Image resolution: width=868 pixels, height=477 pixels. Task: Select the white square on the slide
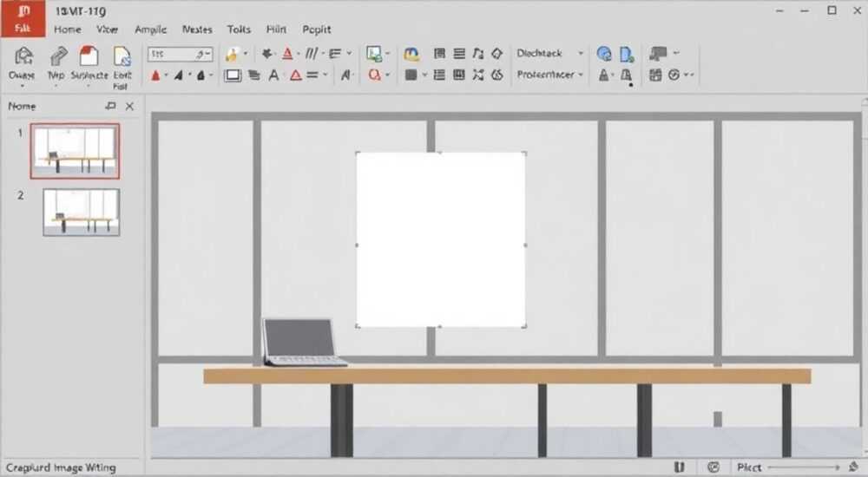441,239
